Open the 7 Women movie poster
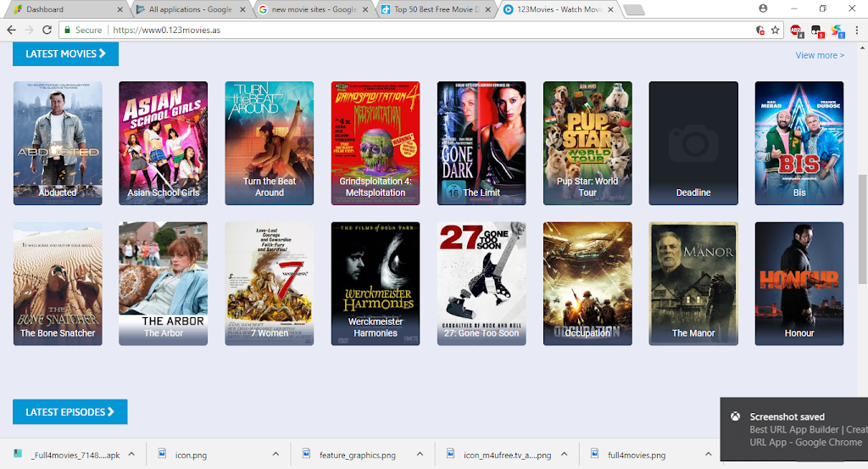This screenshot has height=469, width=868. (x=269, y=283)
